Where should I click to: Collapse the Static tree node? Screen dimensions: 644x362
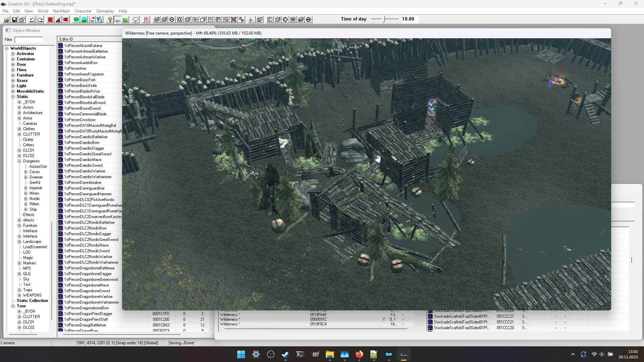[13, 97]
